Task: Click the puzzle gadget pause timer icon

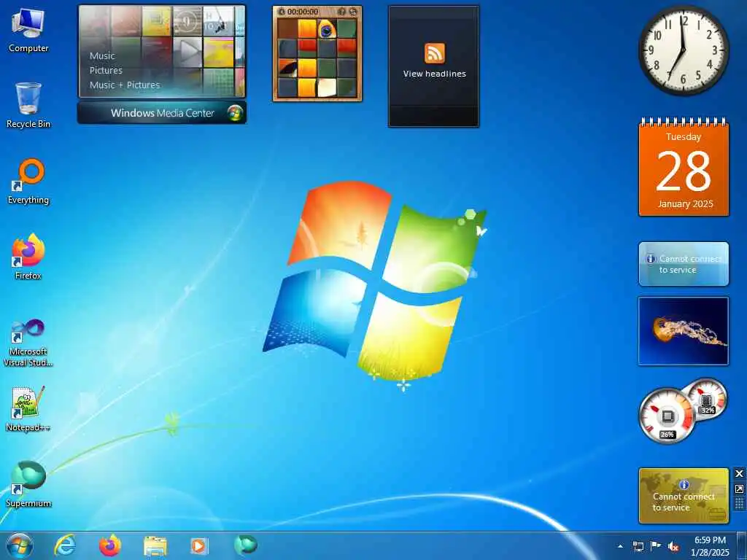Action: (282, 12)
